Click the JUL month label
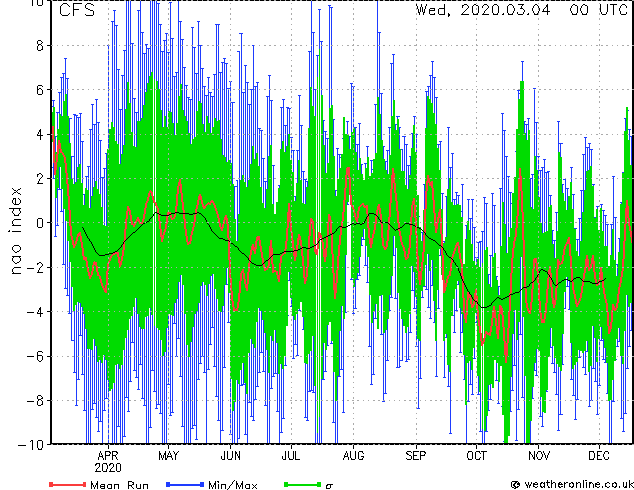This screenshot has height=490, width=634. [x=291, y=456]
